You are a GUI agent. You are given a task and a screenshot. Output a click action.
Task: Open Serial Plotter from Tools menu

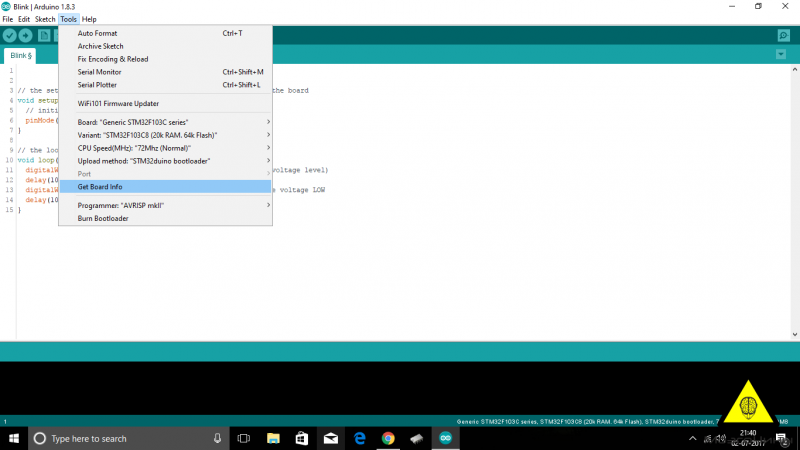click(x=165, y=85)
